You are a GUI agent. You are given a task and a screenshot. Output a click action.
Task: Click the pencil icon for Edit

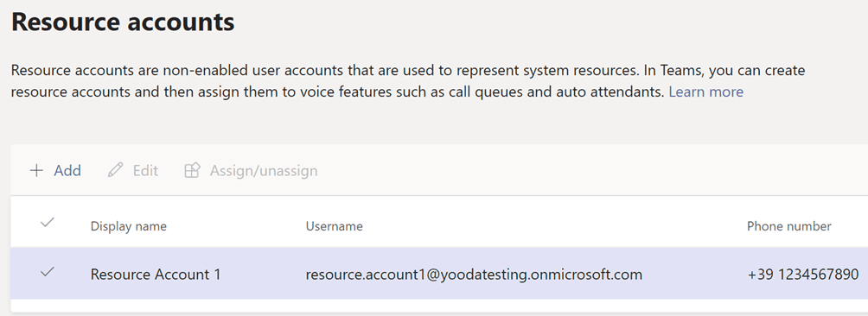pyautogui.click(x=116, y=171)
